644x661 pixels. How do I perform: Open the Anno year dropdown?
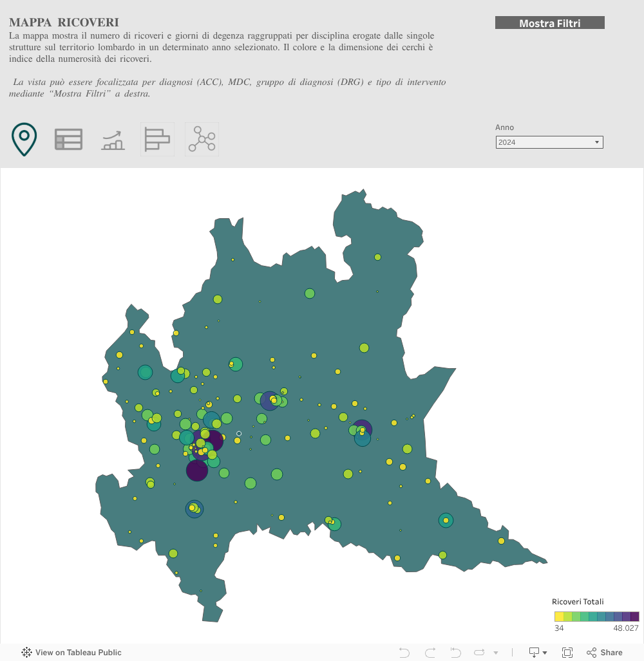pyautogui.click(x=549, y=142)
